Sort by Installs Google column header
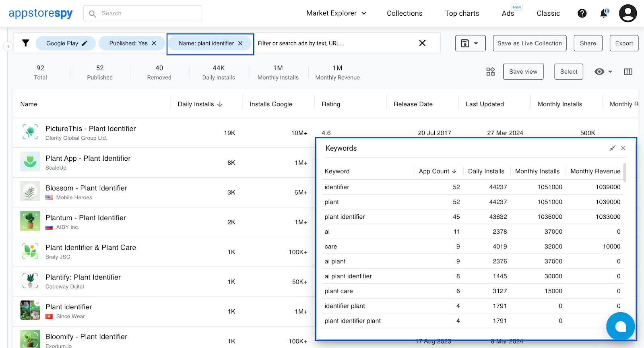Viewport: 644px width, 348px height. 271,104
